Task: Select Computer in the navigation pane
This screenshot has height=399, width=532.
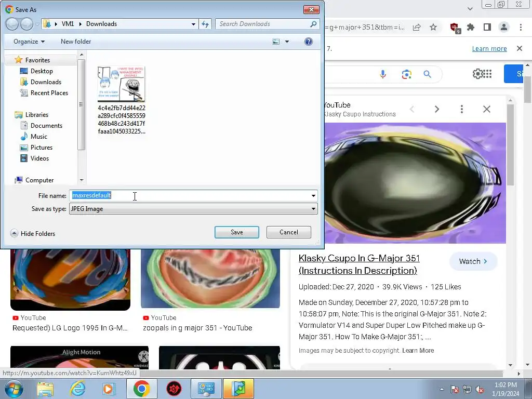Action: tap(39, 180)
